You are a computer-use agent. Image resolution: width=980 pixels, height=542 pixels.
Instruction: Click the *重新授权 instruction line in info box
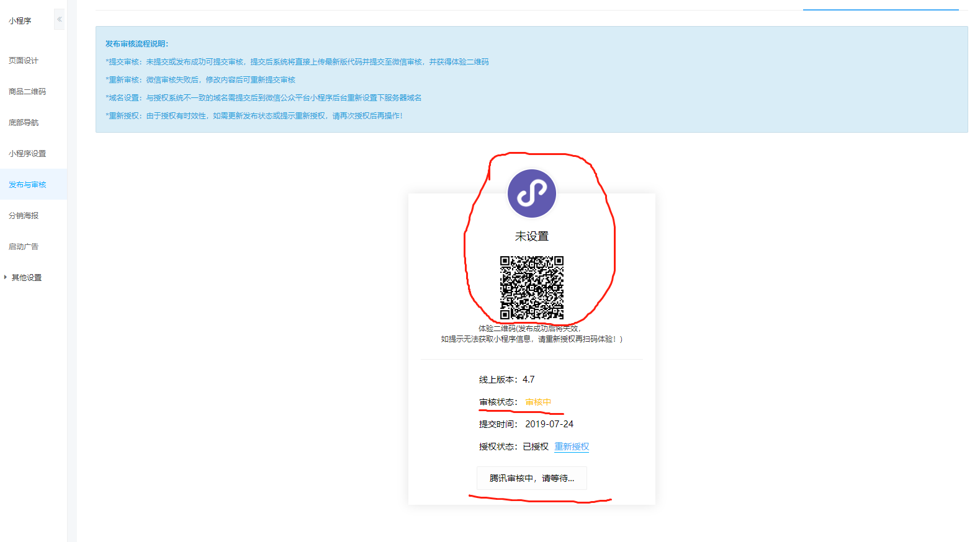[254, 115]
